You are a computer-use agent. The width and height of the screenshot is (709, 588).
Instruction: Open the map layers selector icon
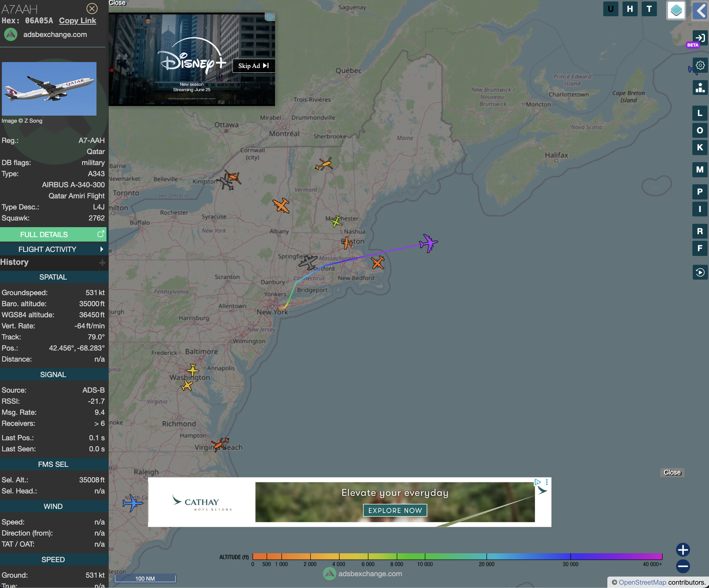click(x=676, y=10)
